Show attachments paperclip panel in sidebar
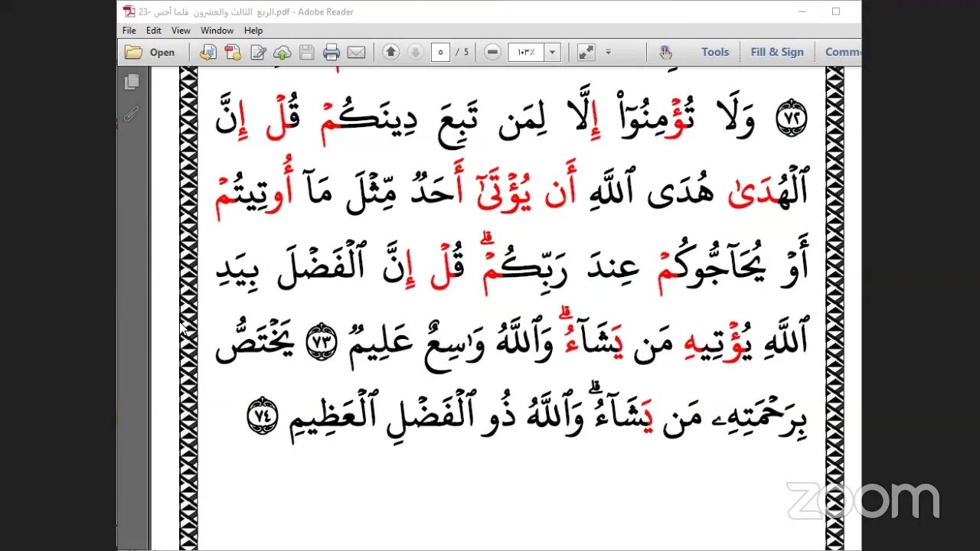Image resolution: width=980 pixels, height=551 pixels. tap(132, 114)
